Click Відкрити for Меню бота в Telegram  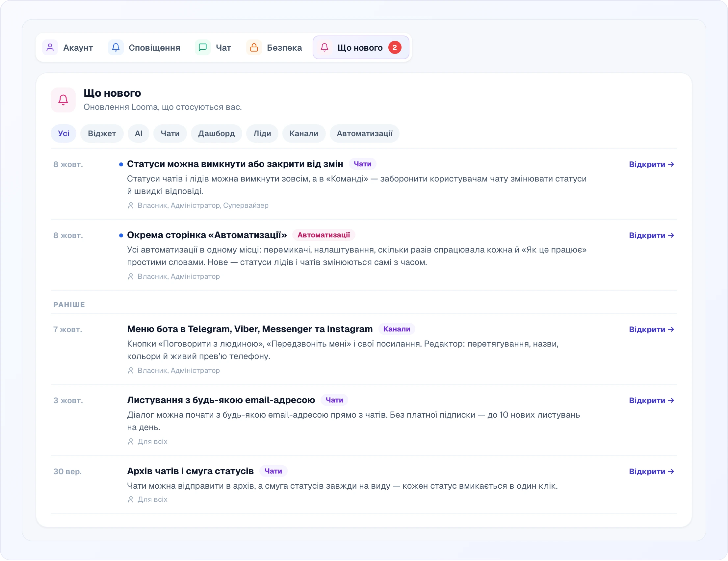(x=651, y=329)
